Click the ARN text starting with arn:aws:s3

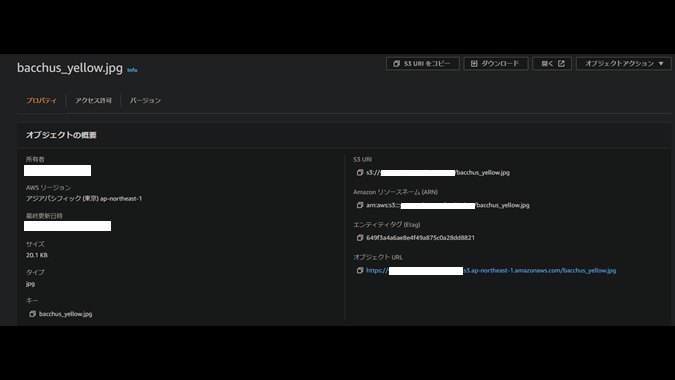click(448, 205)
